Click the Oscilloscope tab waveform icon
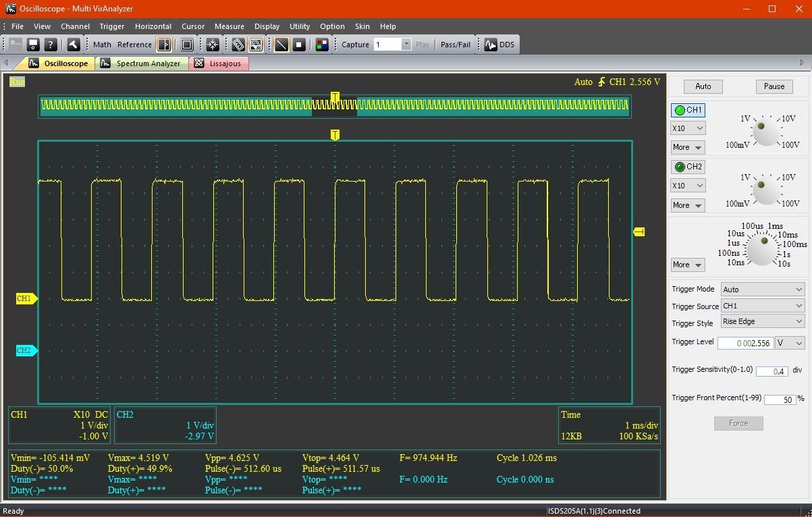The width and height of the screenshot is (812, 517). (x=34, y=63)
